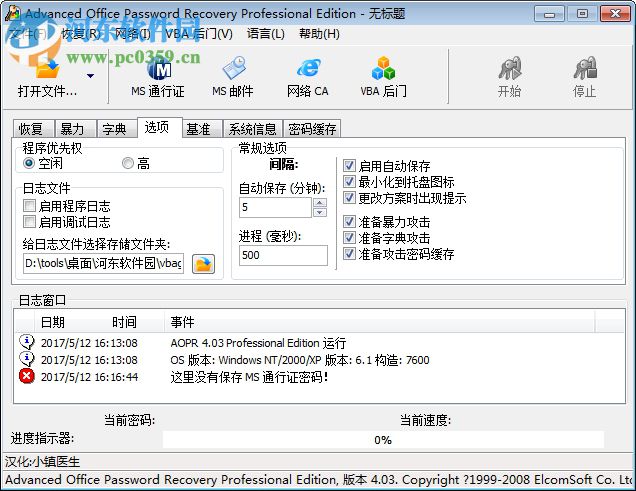Select log entry 'AOPR 4.03 Professional Edition 运行'
The height and width of the screenshot is (491, 636).
coord(258,343)
